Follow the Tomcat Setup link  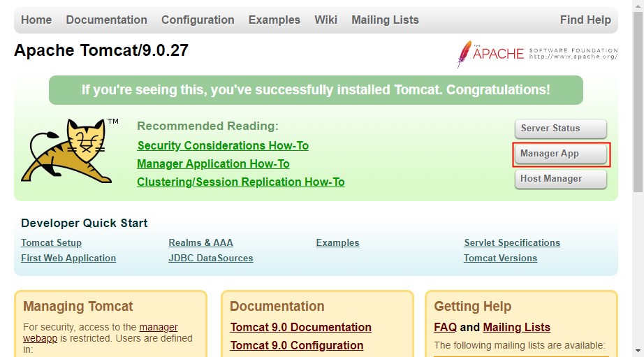pyautogui.click(x=51, y=243)
